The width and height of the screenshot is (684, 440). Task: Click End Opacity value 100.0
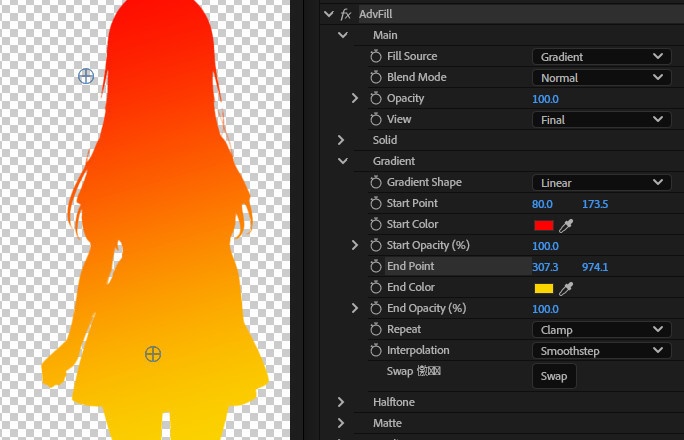545,309
